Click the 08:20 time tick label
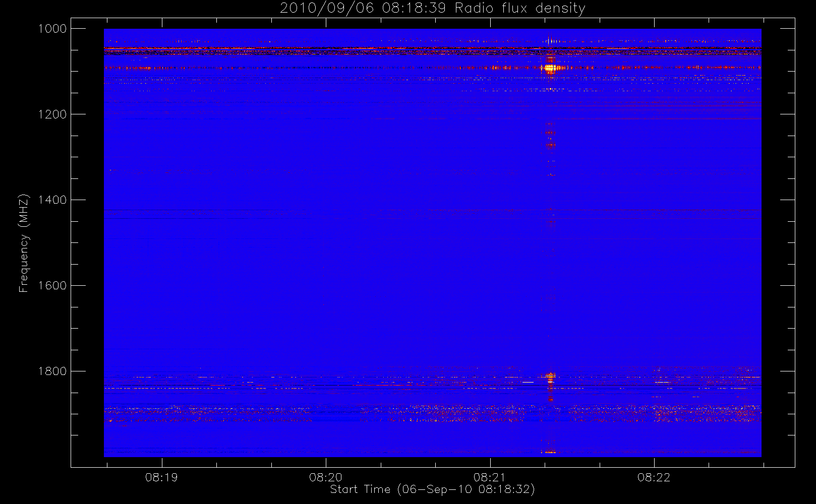The width and height of the screenshot is (816, 504). (326, 477)
